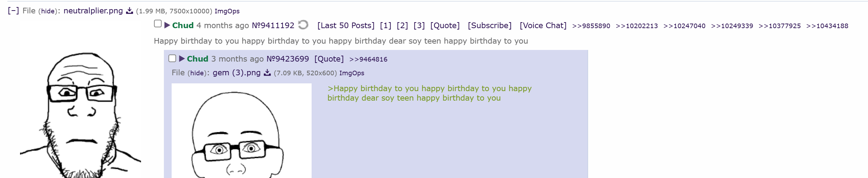868x178 pixels.
Task: Join the thread Voice Chat
Action: 543,26
